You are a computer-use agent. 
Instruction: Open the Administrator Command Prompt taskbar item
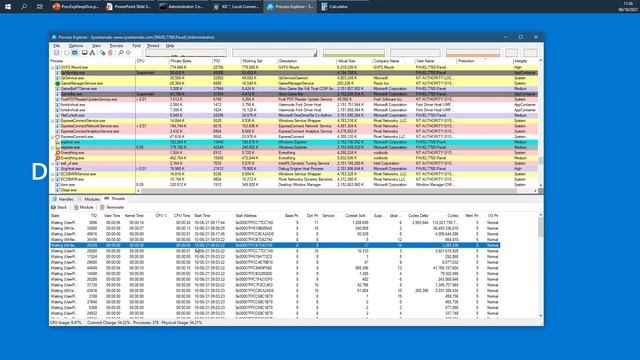[x=182, y=7]
